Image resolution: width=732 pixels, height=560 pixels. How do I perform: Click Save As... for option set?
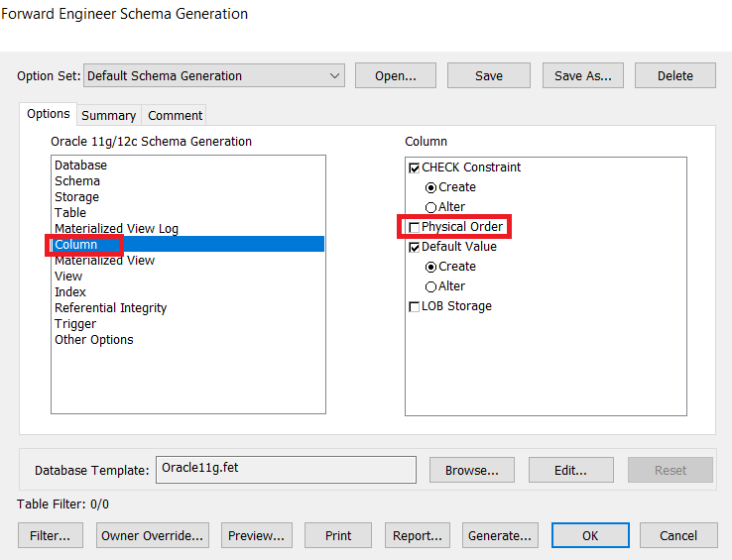click(582, 75)
